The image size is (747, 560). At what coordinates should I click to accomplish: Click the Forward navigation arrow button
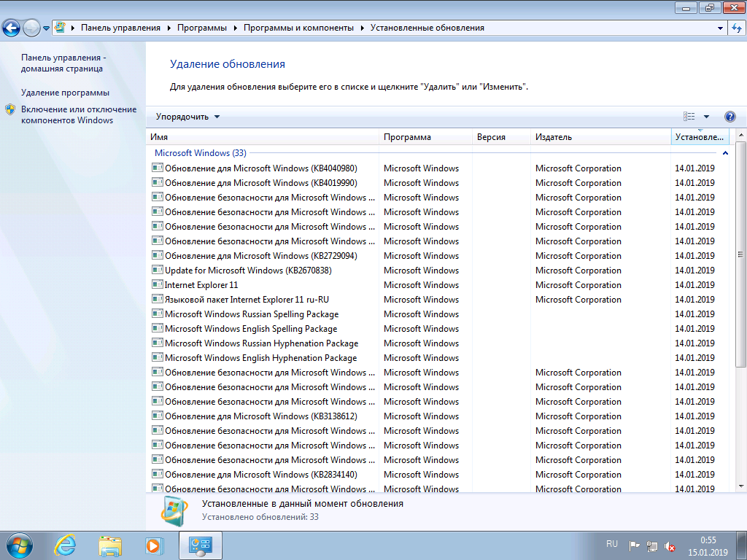point(31,28)
